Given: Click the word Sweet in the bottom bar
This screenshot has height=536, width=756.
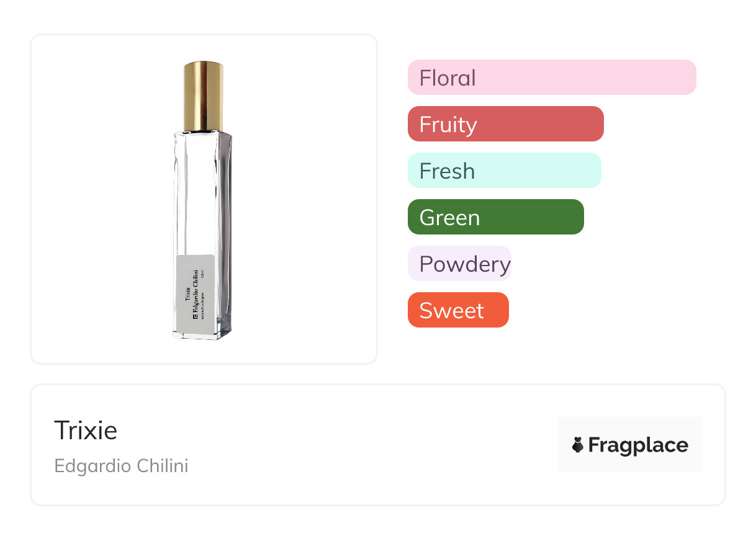Looking at the screenshot, I should (451, 310).
